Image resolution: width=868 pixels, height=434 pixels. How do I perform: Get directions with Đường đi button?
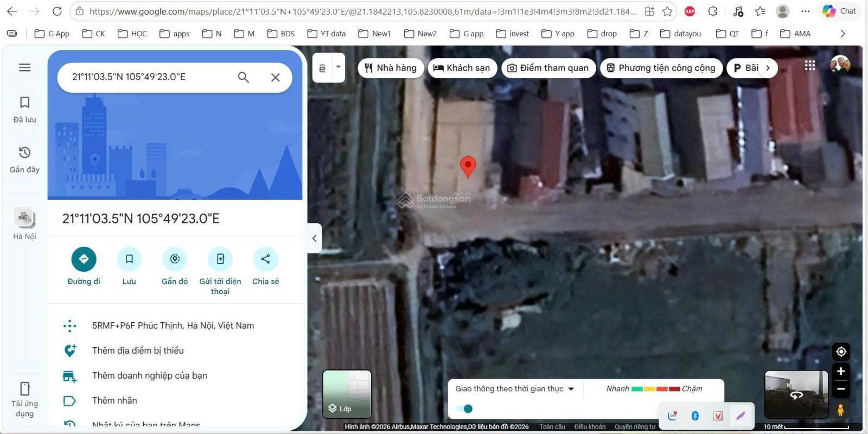tap(84, 266)
